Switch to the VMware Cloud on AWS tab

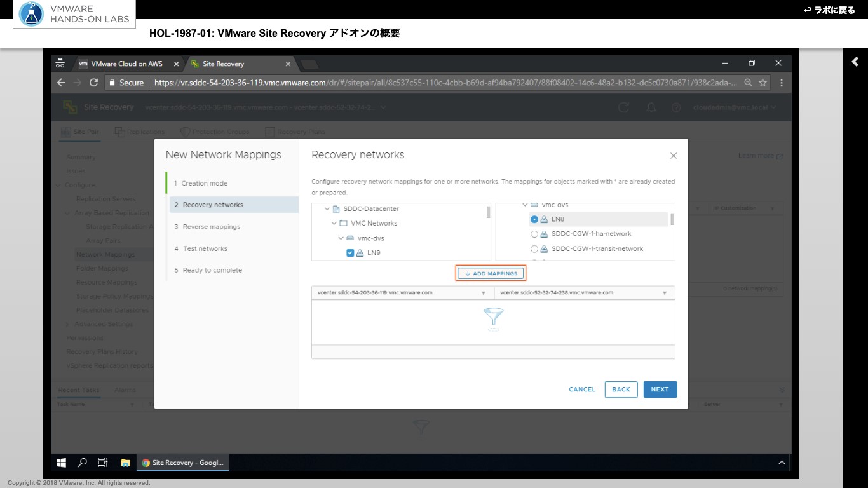pos(127,64)
